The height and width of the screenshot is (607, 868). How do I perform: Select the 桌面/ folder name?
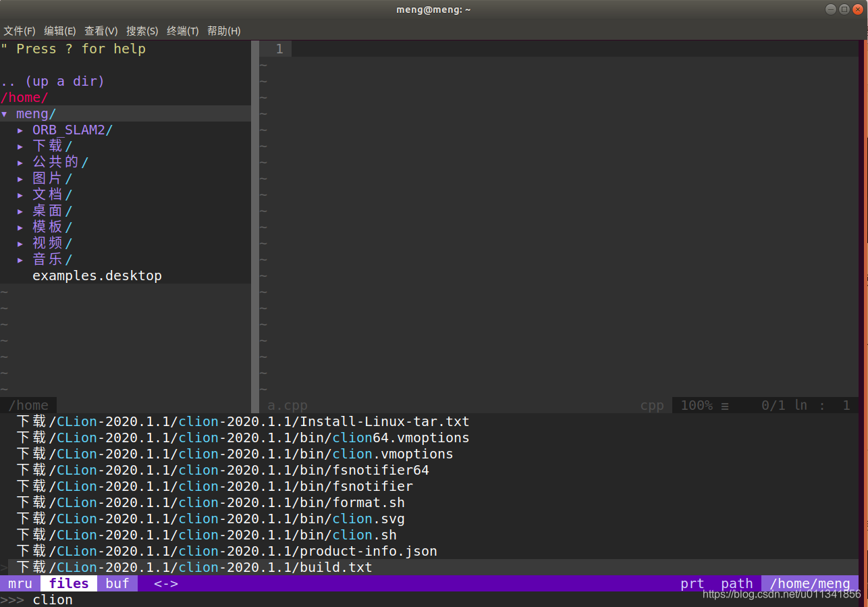coord(53,211)
